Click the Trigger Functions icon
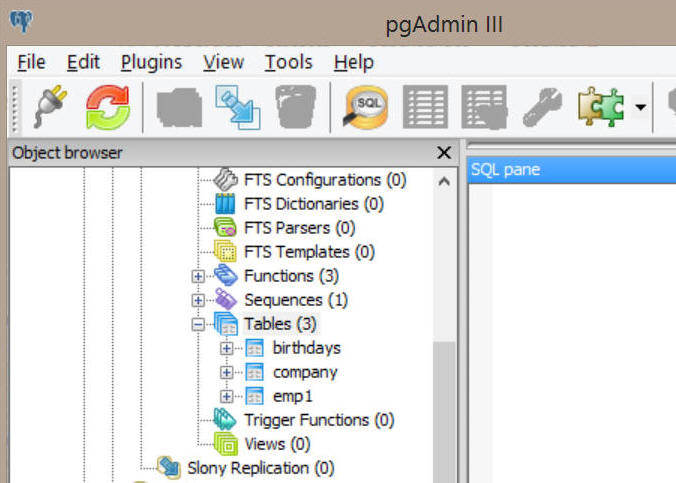676x483 pixels. pyautogui.click(x=225, y=420)
